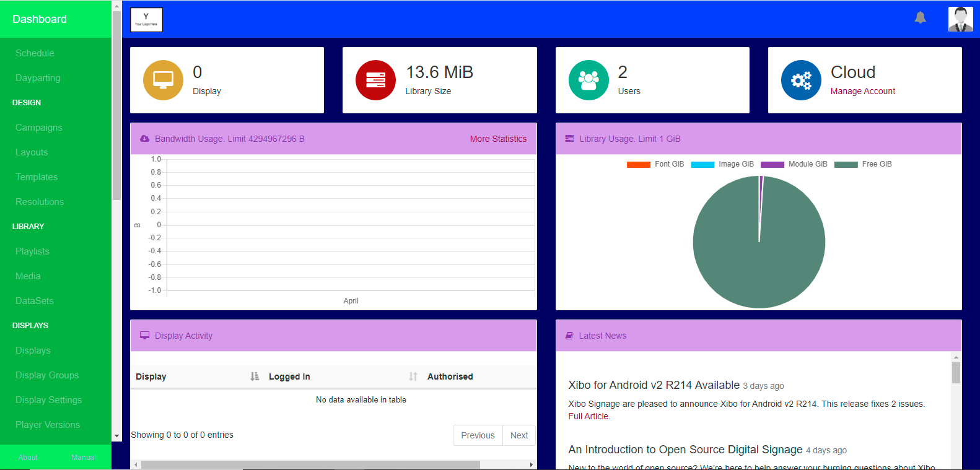
Task: Click the orange Display monitor icon
Action: click(163, 80)
